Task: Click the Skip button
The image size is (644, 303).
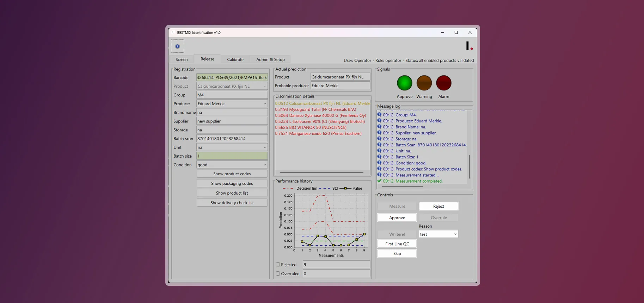Action: [397, 253]
